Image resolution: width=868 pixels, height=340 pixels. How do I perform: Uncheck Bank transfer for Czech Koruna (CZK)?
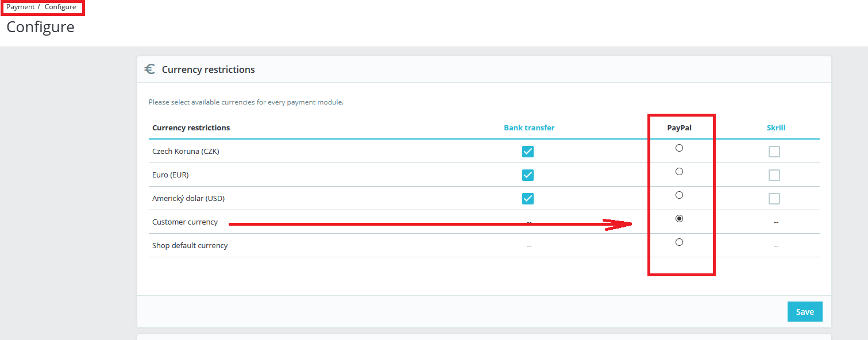pyautogui.click(x=528, y=152)
